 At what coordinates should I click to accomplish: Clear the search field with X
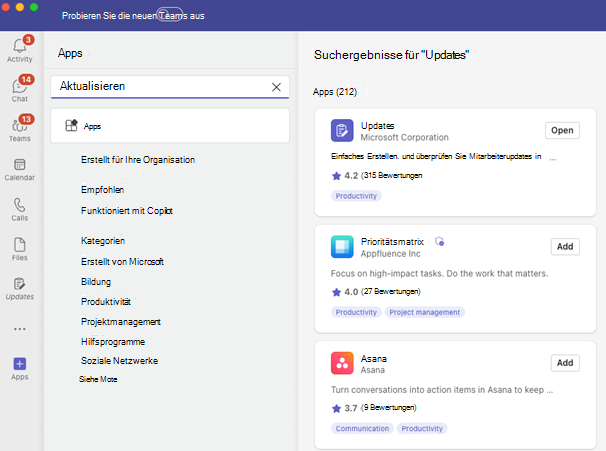(x=276, y=87)
